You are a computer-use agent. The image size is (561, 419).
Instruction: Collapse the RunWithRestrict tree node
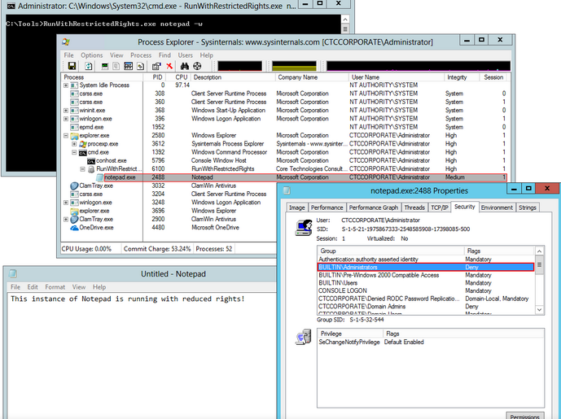click(x=83, y=169)
